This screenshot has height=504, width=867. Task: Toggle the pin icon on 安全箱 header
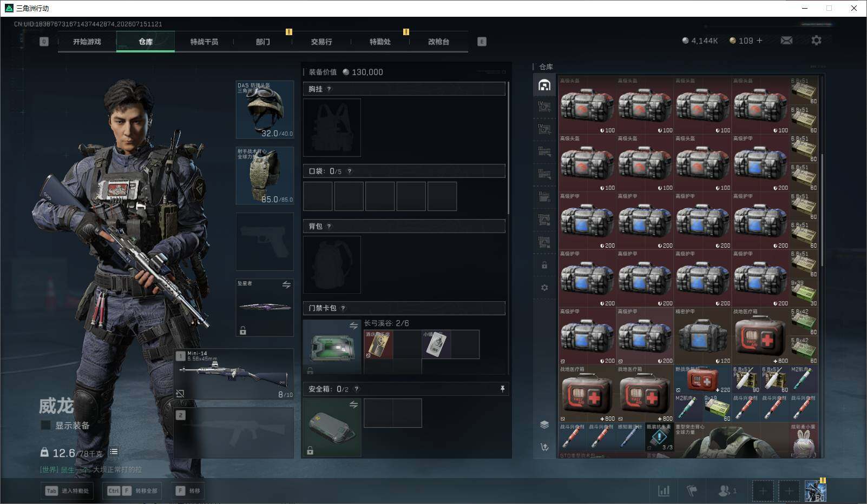(502, 389)
